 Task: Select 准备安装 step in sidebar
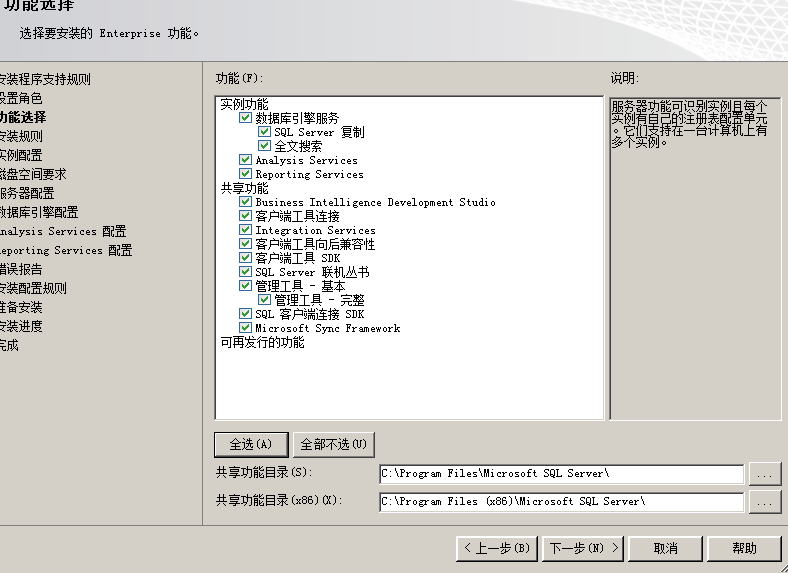pyautogui.click(x=21, y=308)
